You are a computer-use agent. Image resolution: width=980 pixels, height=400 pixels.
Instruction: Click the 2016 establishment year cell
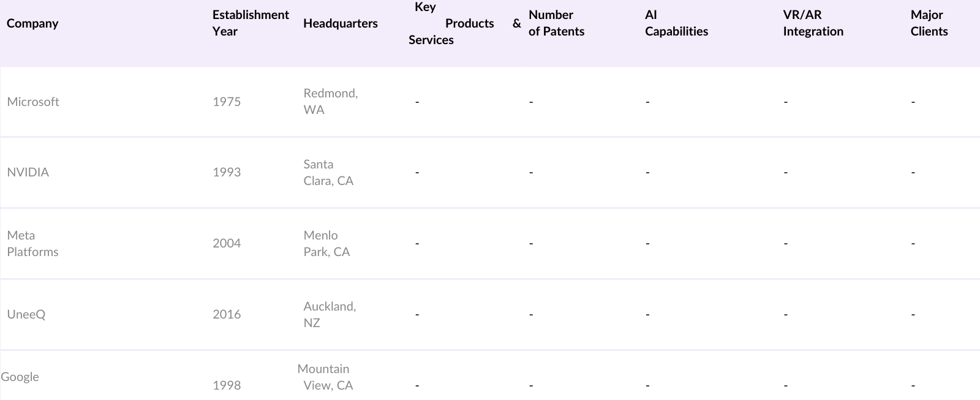tap(227, 314)
